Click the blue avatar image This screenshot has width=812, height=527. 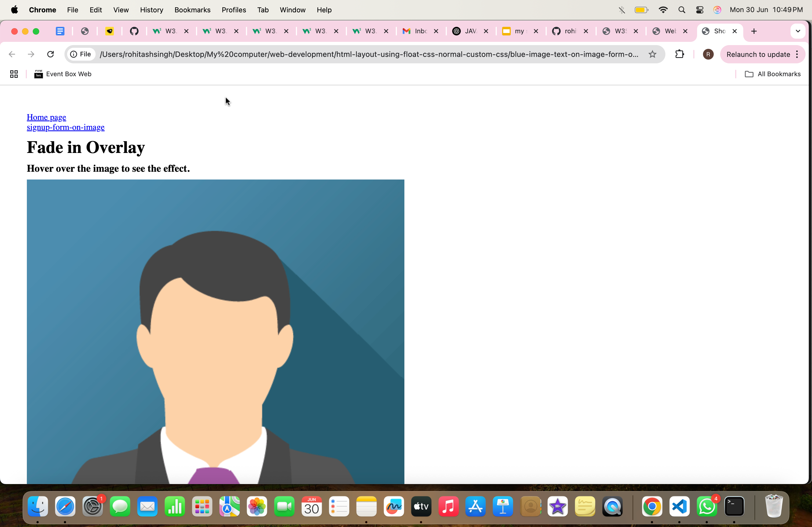pos(215,331)
